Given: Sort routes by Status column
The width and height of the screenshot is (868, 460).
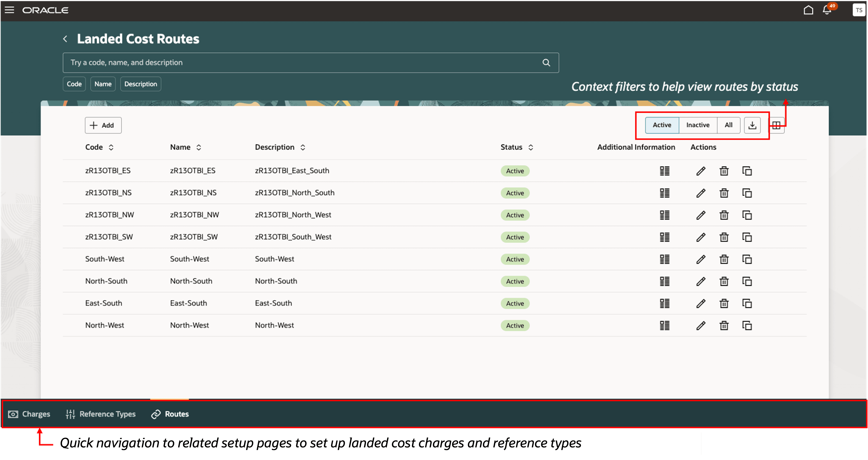Looking at the screenshot, I should [531, 148].
